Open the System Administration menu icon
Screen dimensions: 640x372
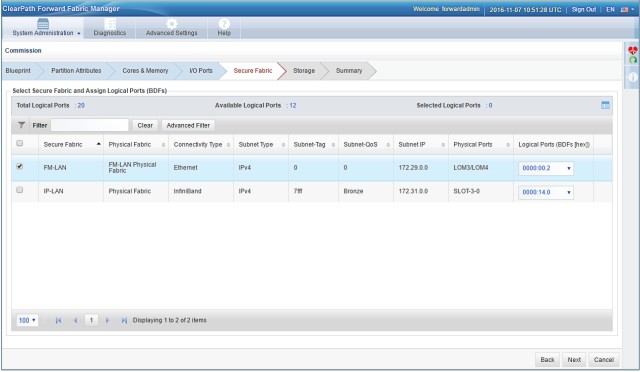43,24
